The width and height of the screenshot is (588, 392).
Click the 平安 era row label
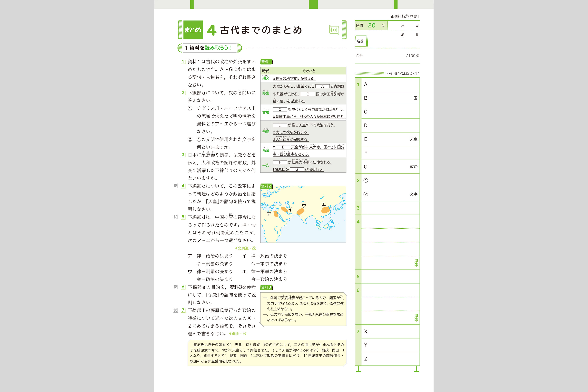266,165
